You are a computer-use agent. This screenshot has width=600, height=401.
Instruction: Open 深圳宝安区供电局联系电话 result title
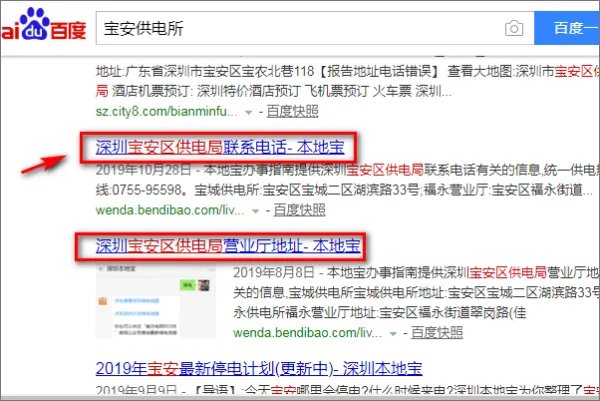[x=218, y=149]
